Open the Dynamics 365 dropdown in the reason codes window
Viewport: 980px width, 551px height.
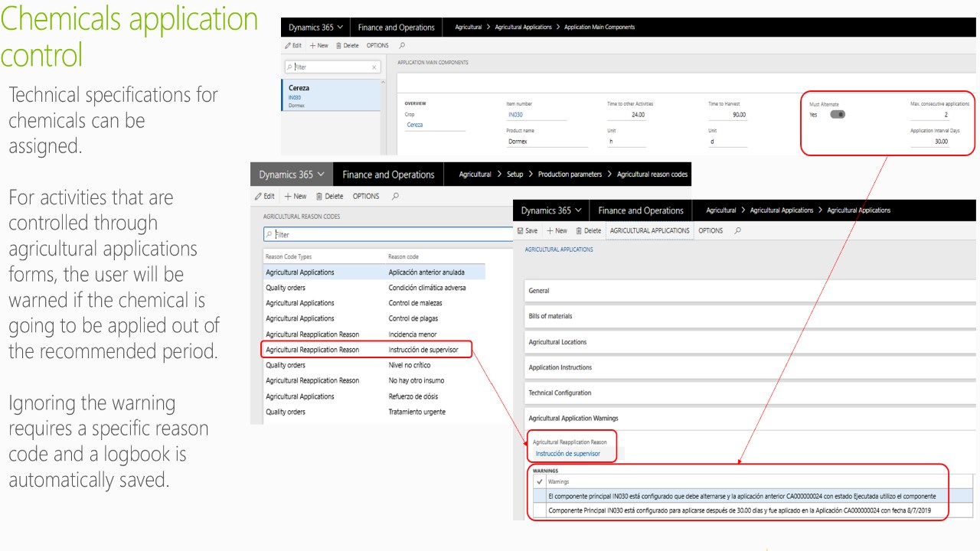click(291, 174)
